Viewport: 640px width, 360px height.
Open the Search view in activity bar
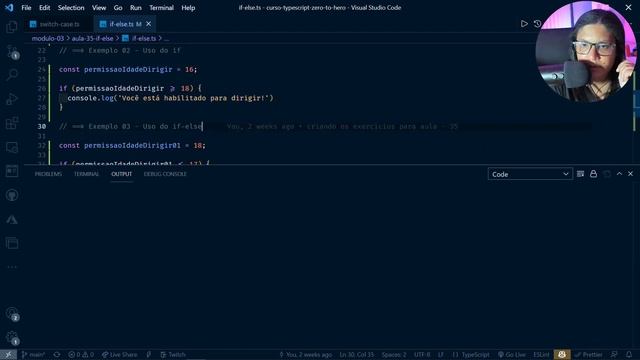[12, 75]
